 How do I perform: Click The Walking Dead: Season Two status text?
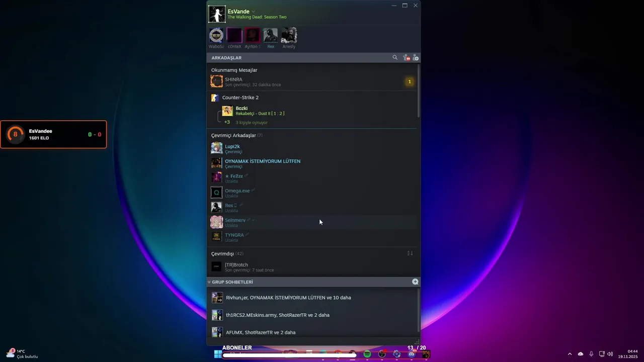tap(257, 17)
